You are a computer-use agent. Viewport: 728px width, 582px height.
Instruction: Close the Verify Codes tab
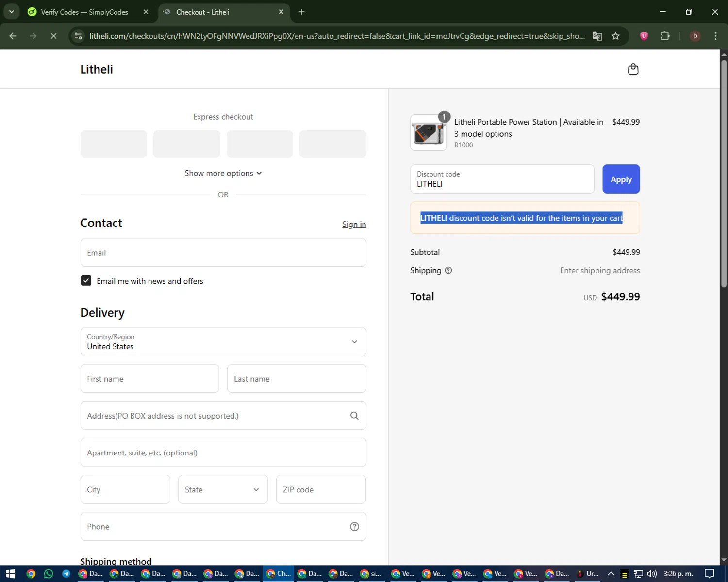click(146, 12)
